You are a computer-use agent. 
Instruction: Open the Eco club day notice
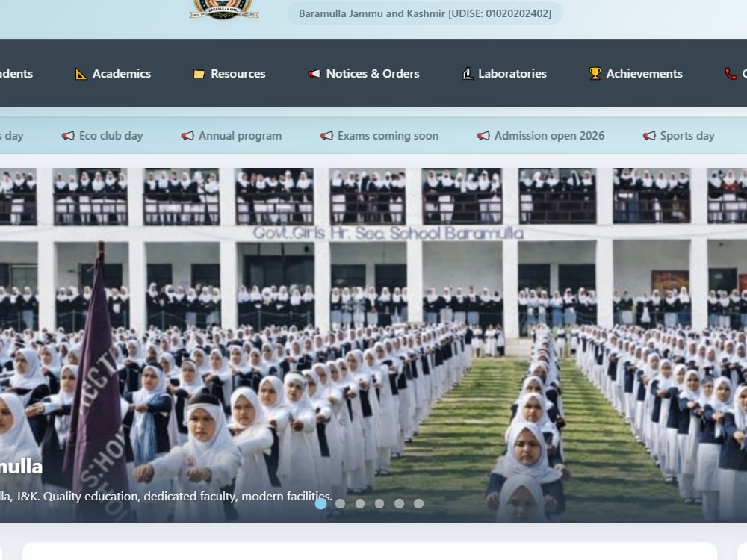102,136
